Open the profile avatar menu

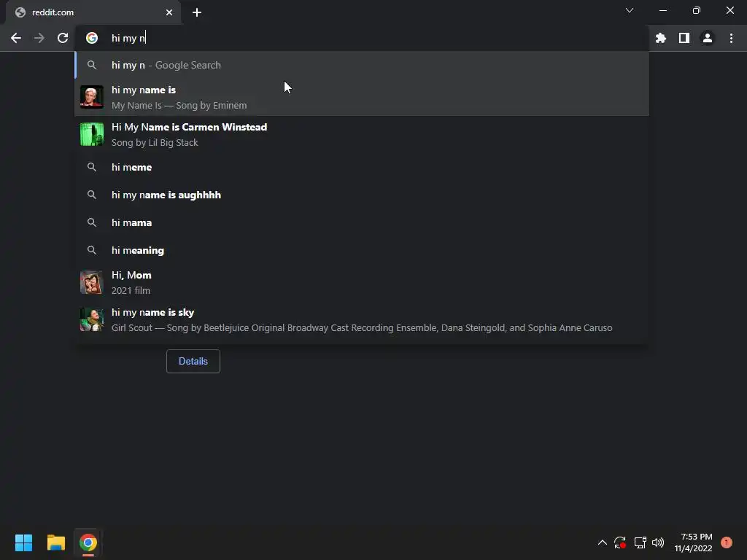pos(708,38)
